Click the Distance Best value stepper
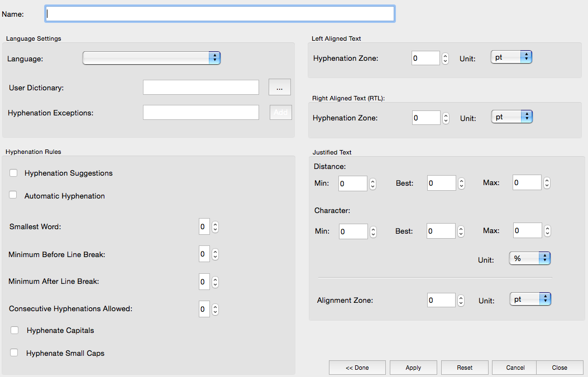Screen dimensions: 588x377 (x=461, y=183)
